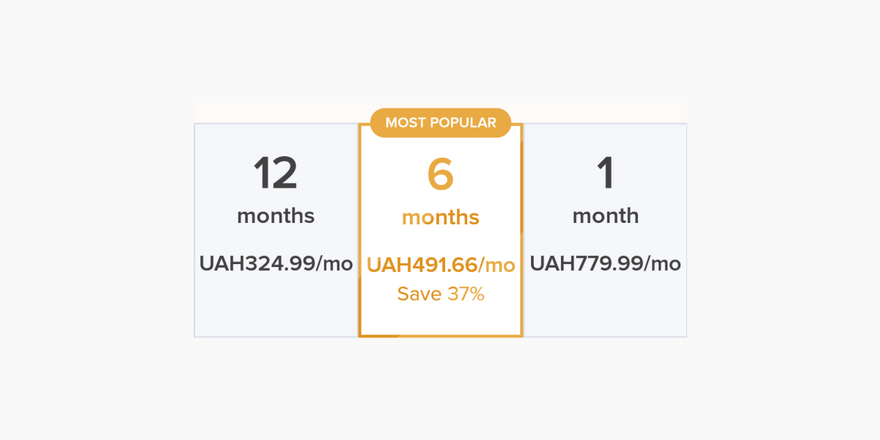Choose the 6 months plan card
This screenshot has height=440, width=880.
pyautogui.click(x=441, y=230)
